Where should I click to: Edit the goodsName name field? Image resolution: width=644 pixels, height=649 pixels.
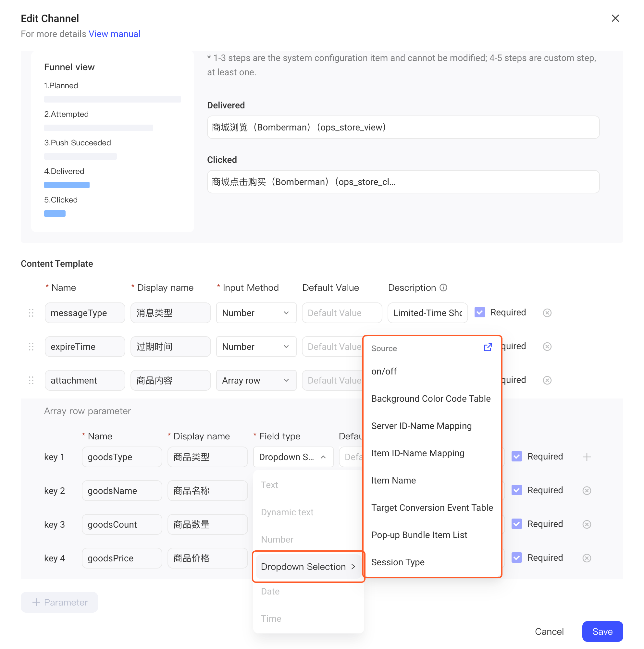(x=122, y=490)
